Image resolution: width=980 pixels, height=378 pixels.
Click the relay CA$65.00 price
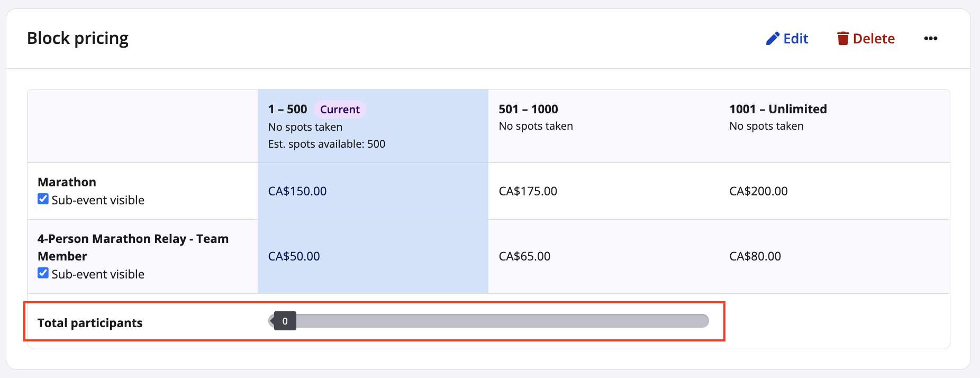(524, 256)
